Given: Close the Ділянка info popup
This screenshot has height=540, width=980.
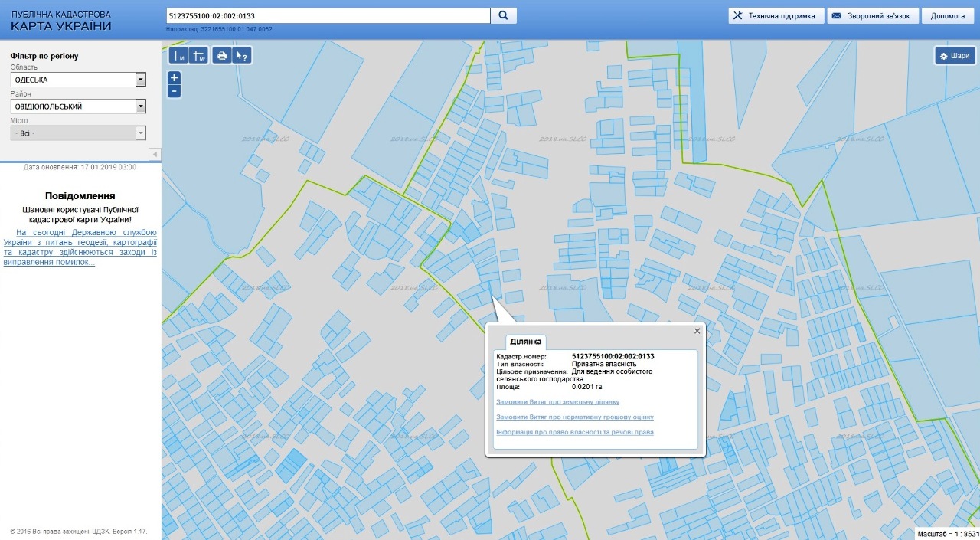Looking at the screenshot, I should [697, 331].
